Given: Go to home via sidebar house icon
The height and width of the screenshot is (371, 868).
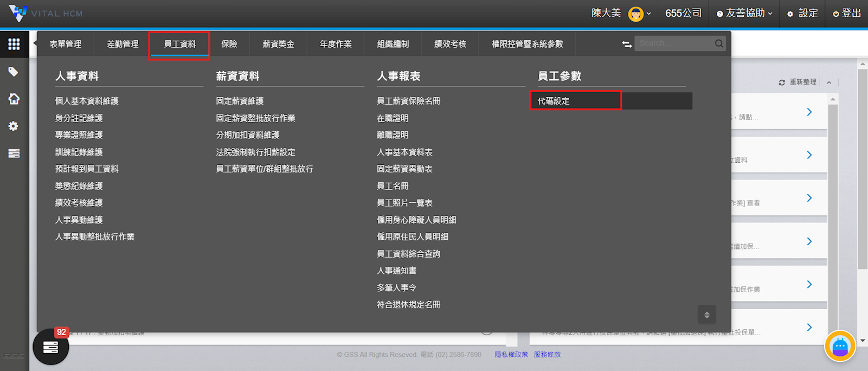Looking at the screenshot, I should tap(14, 99).
